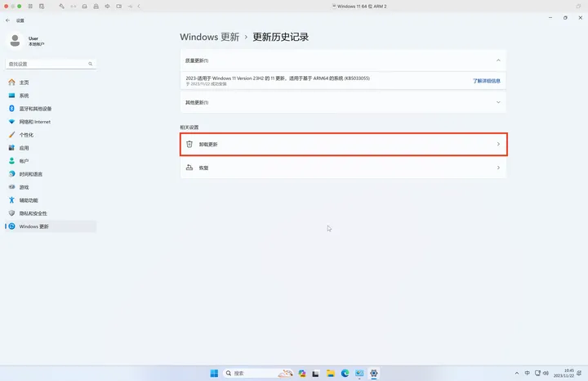Open Copilot from the taskbar
588x381 pixels.
coord(302,373)
